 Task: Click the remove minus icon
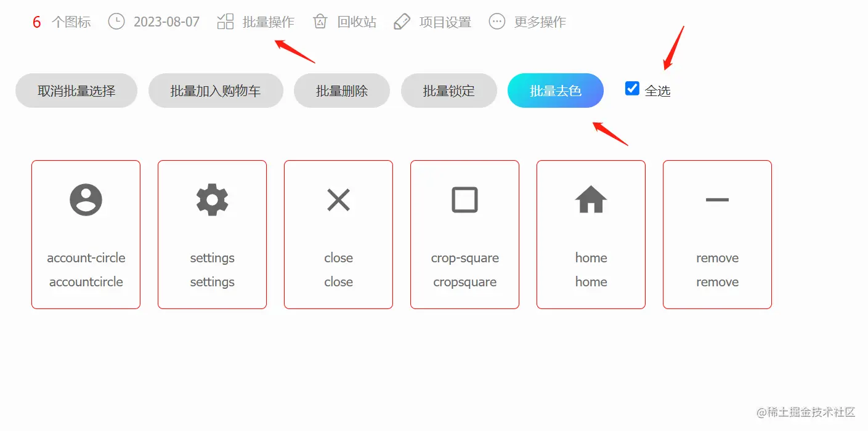[x=717, y=200]
